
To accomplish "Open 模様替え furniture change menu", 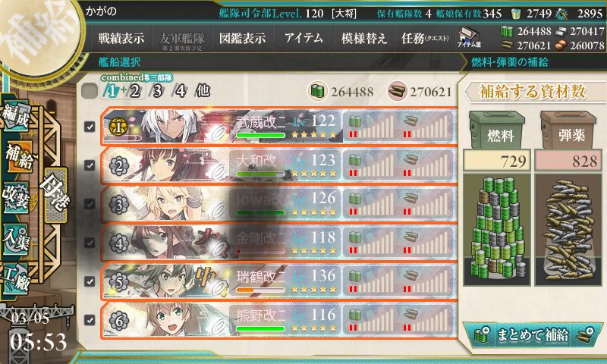I will [x=364, y=38].
